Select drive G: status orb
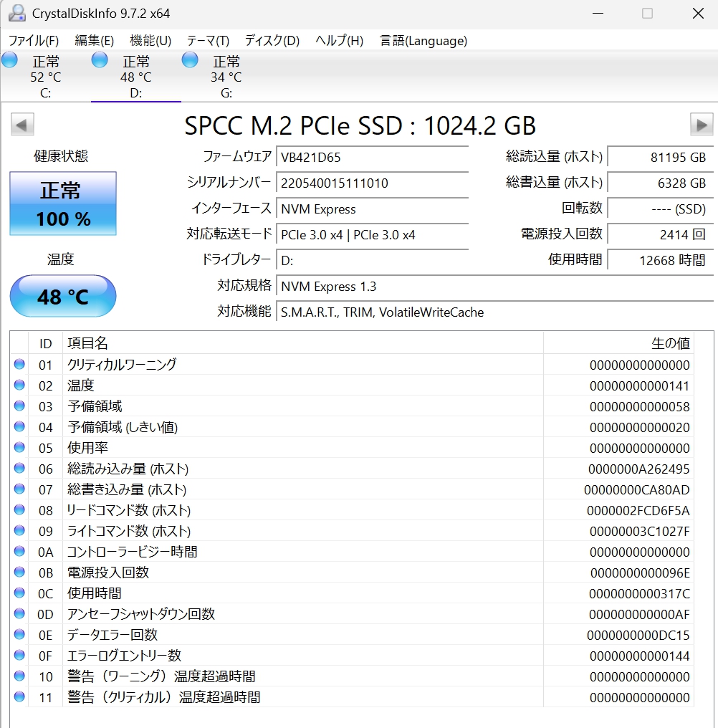718x728 pixels. [190, 60]
